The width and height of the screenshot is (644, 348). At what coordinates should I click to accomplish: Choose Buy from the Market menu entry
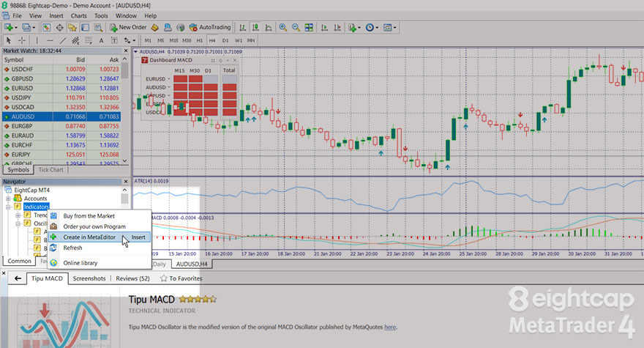pos(99,216)
